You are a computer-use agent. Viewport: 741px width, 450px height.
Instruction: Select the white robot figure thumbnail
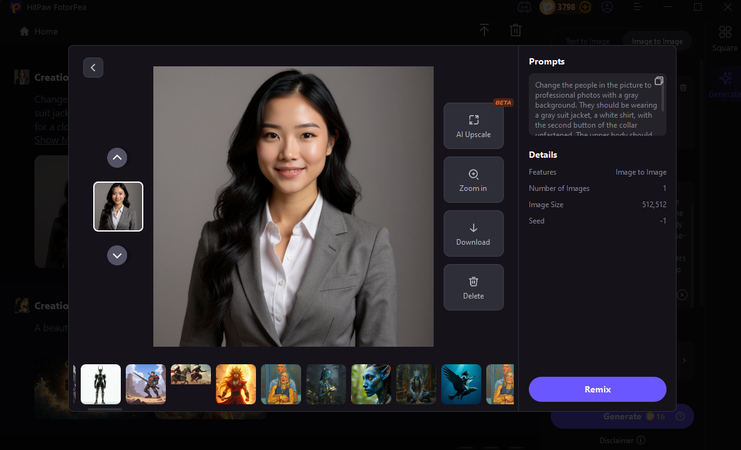click(x=101, y=384)
